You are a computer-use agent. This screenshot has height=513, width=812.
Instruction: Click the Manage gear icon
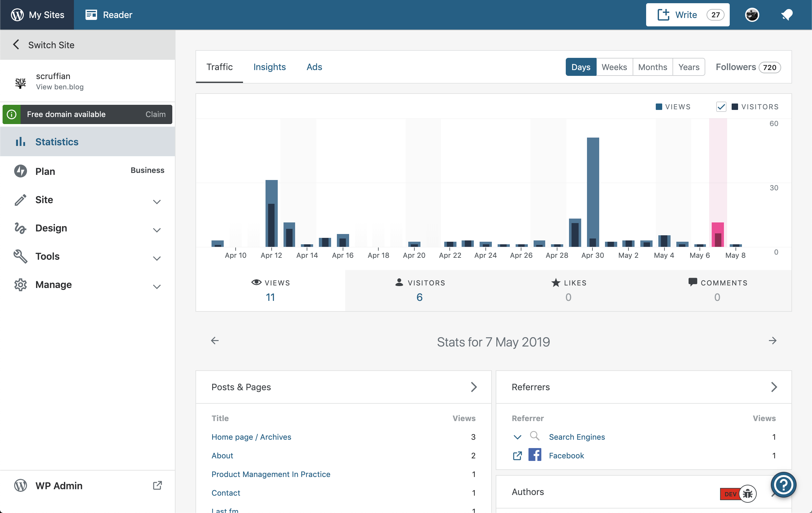21,285
